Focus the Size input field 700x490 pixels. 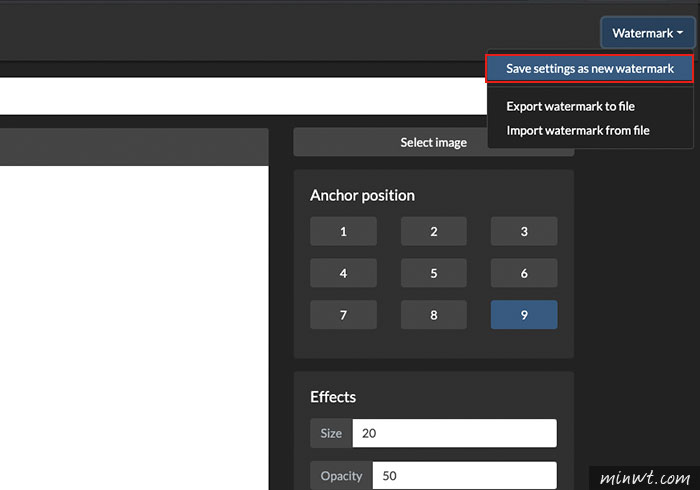(x=454, y=433)
